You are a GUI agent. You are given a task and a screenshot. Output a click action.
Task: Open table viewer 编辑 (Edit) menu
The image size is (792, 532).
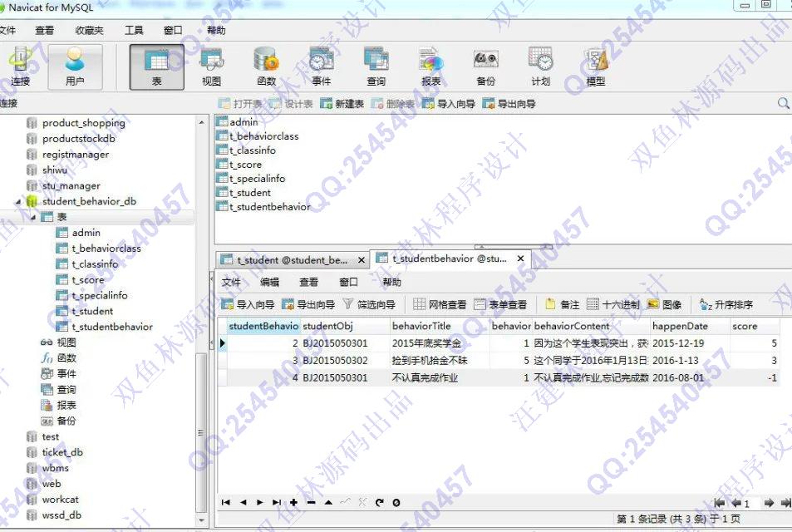[x=269, y=282]
